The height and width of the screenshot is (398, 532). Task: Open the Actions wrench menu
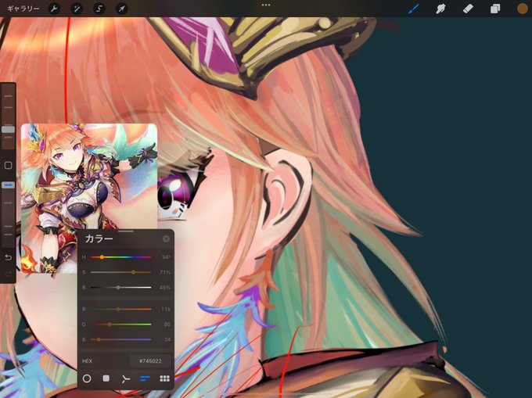coord(54,9)
